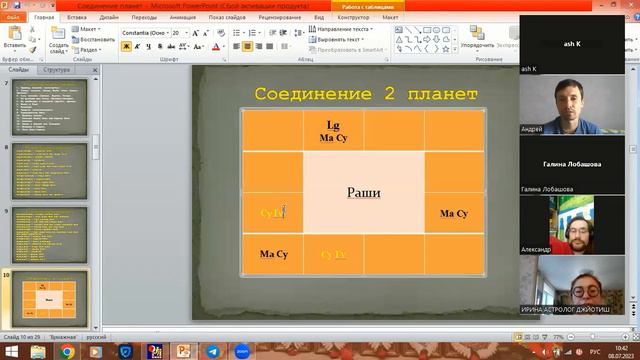Switch to the Insert (Вставка) tab
This screenshot has width=640, height=360.
click(77, 18)
